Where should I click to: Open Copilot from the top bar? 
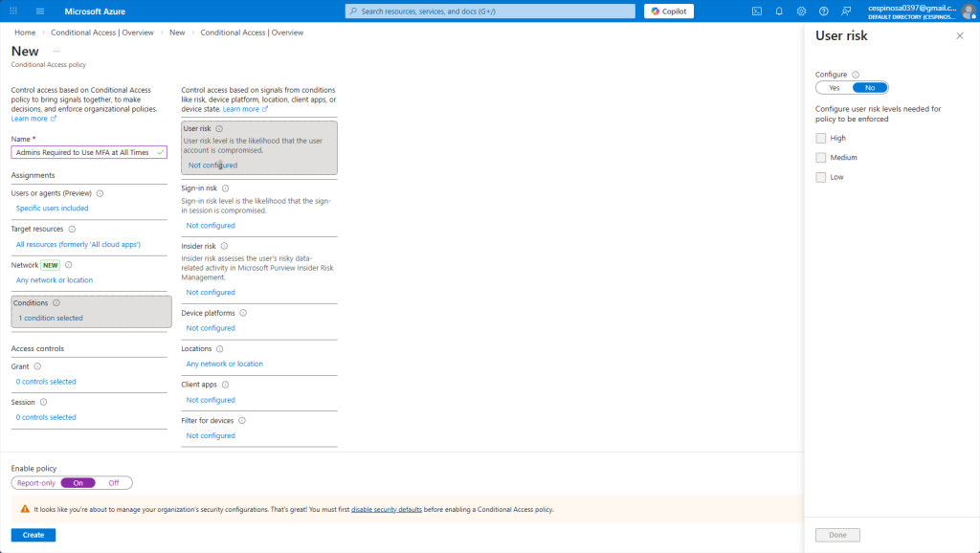click(668, 11)
